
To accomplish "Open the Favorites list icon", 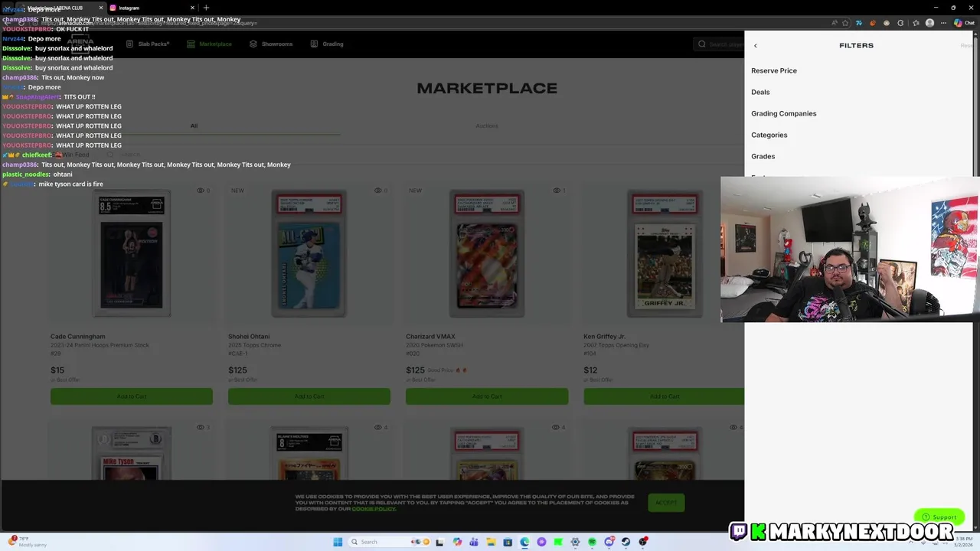I will coord(916,23).
